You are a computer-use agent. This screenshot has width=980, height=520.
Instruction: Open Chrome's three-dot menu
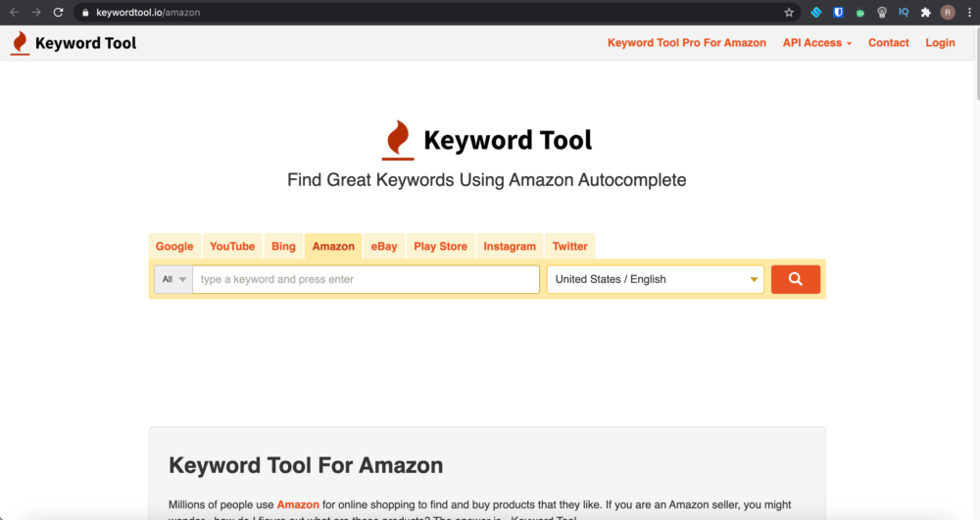click(x=969, y=13)
